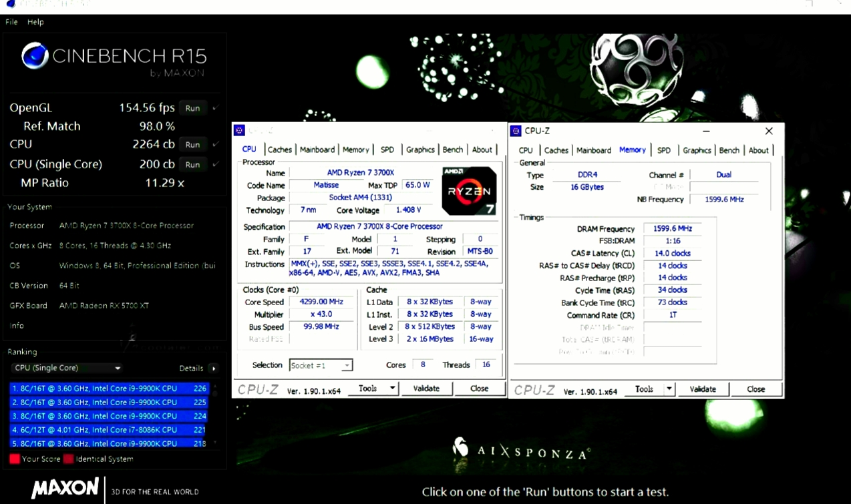The height and width of the screenshot is (504, 851).
Task: Click Tools button in right CPU-Z
Action: point(645,389)
